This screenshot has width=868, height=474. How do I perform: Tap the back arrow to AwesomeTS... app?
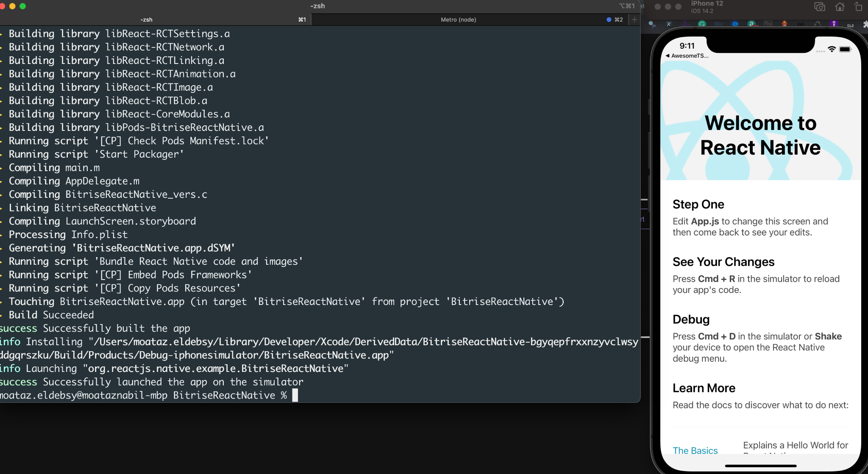point(687,56)
